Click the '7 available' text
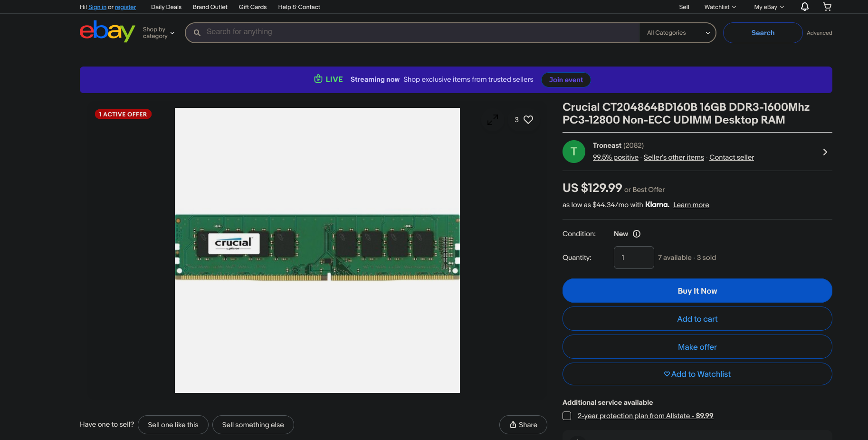Screen dimensions: 868x440 [675, 258]
